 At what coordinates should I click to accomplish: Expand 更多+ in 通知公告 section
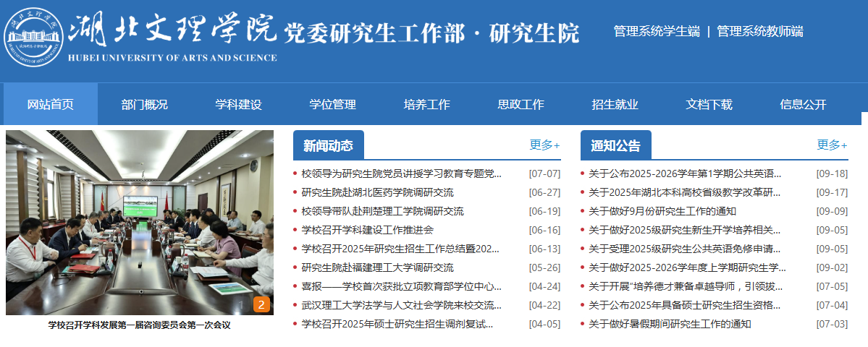[x=831, y=145]
